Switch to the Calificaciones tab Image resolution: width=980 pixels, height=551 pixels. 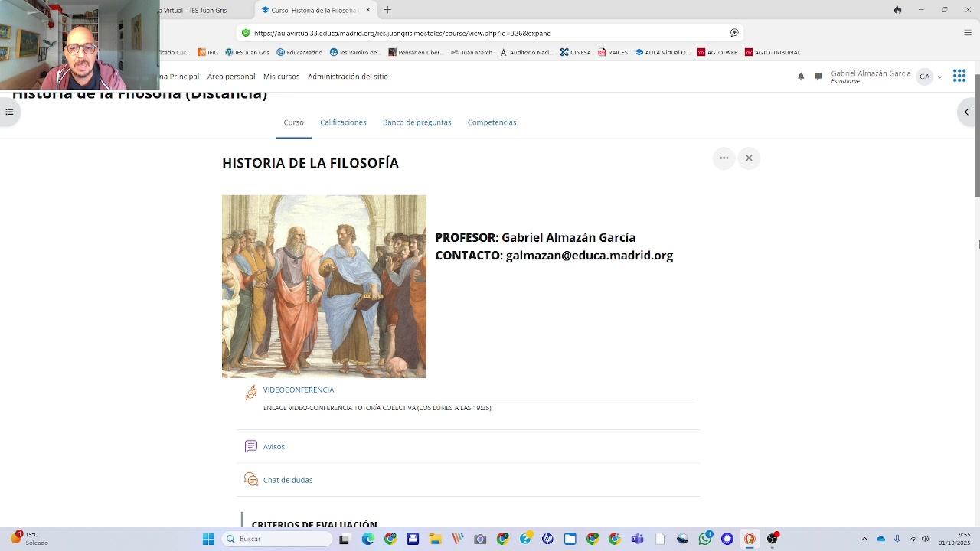coord(343,122)
